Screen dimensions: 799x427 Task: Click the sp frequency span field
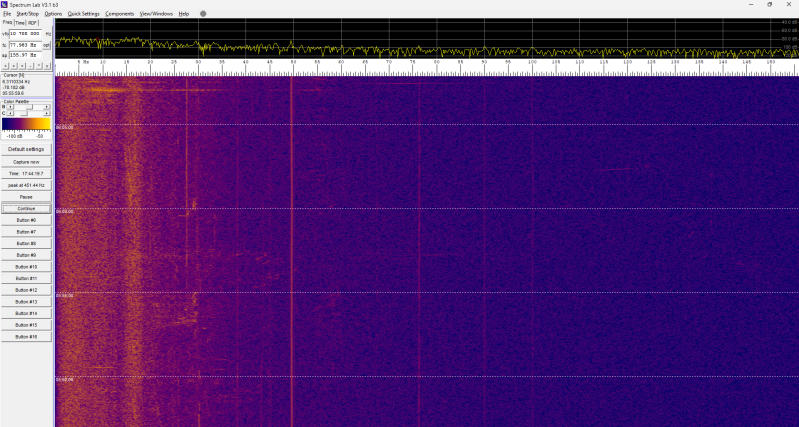(x=25, y=55)
